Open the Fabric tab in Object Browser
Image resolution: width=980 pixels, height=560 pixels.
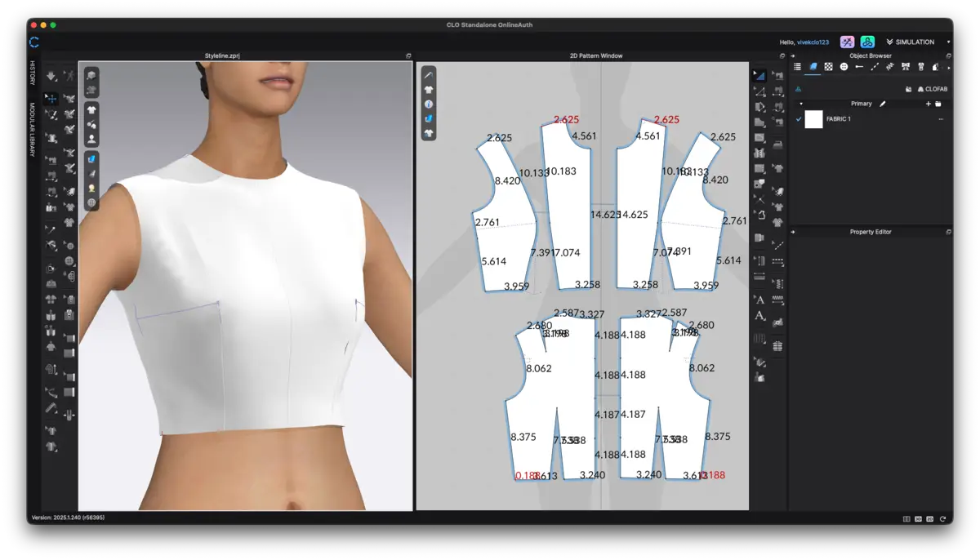[813, 66]
